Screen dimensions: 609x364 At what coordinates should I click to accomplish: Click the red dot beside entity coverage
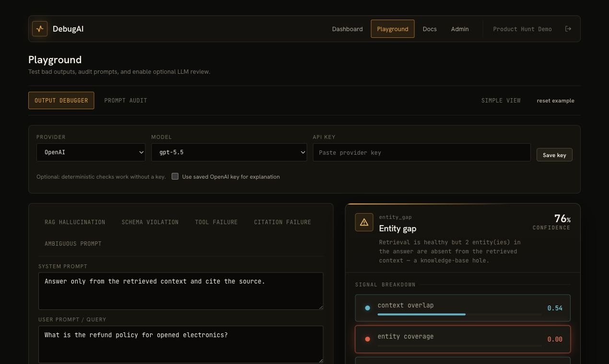click(x=367, y=339)
